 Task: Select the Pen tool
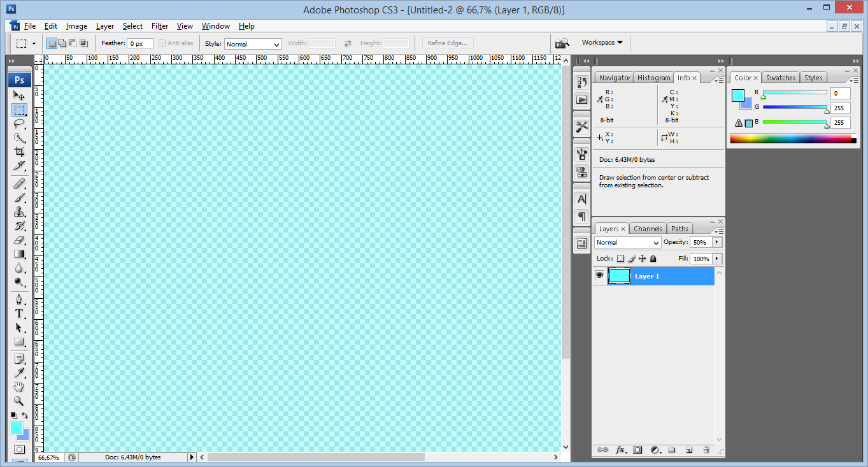pyautogui.click(x=19, y=300)
